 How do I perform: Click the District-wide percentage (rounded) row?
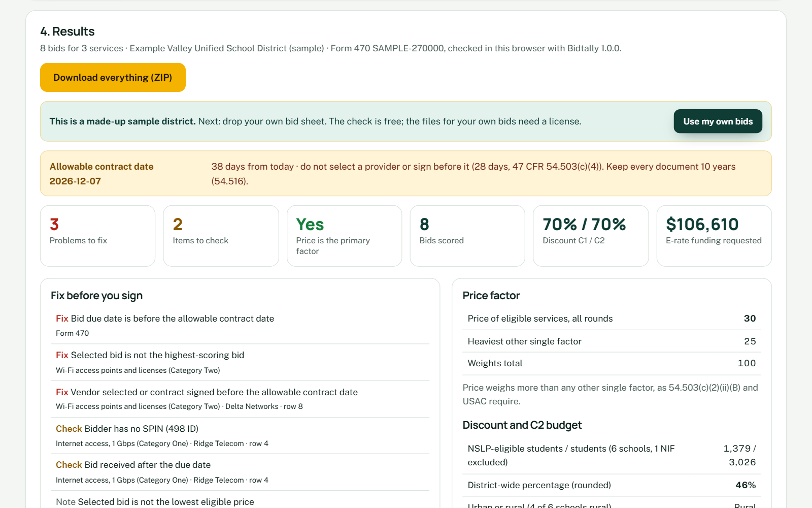coord(612,485)
